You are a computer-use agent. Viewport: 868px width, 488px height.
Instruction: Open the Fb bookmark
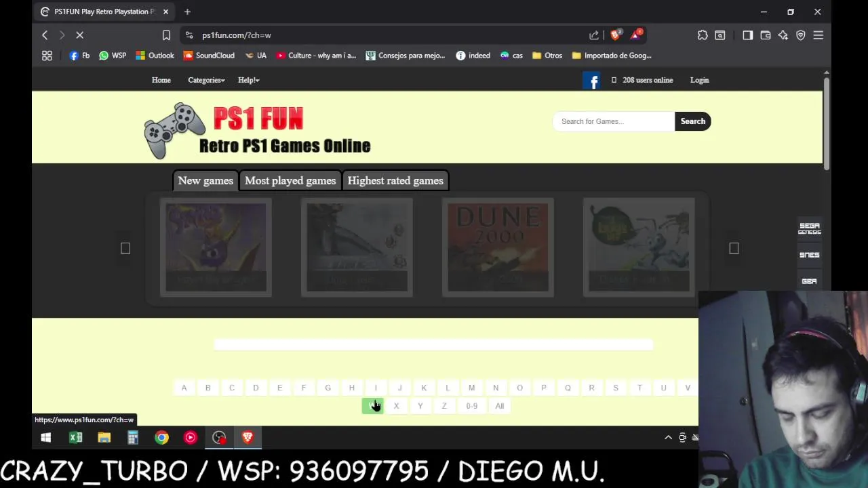click(x=79, y=56)
